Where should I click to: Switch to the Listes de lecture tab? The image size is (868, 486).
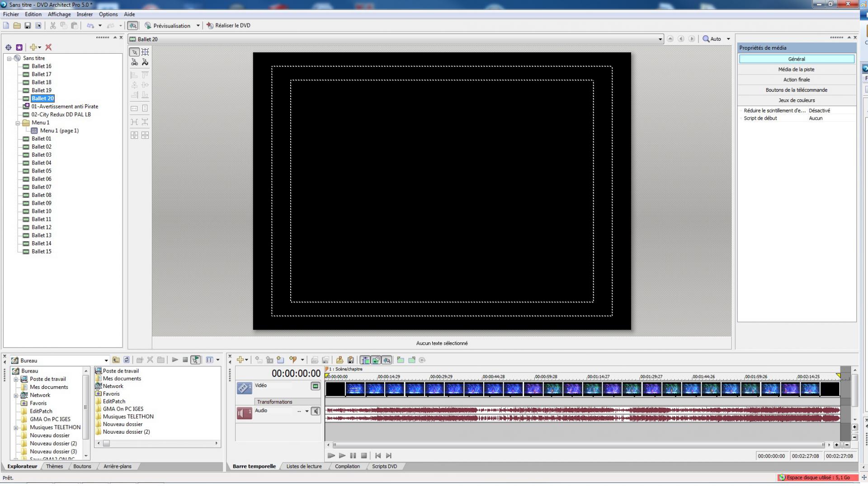pos(304,466)
